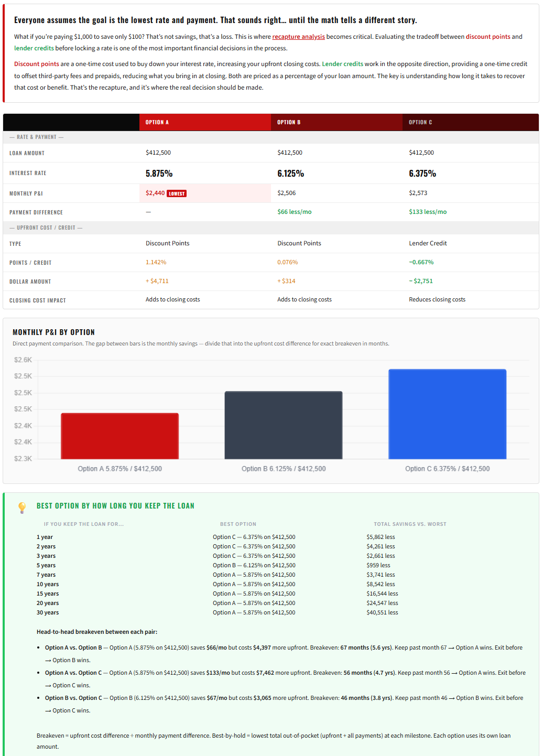Image resolution: width=543 pixels, height=756 pixels.
Task: Click the bold 'Option B vs. Option C' bullet label
Action: click(73, 698)
